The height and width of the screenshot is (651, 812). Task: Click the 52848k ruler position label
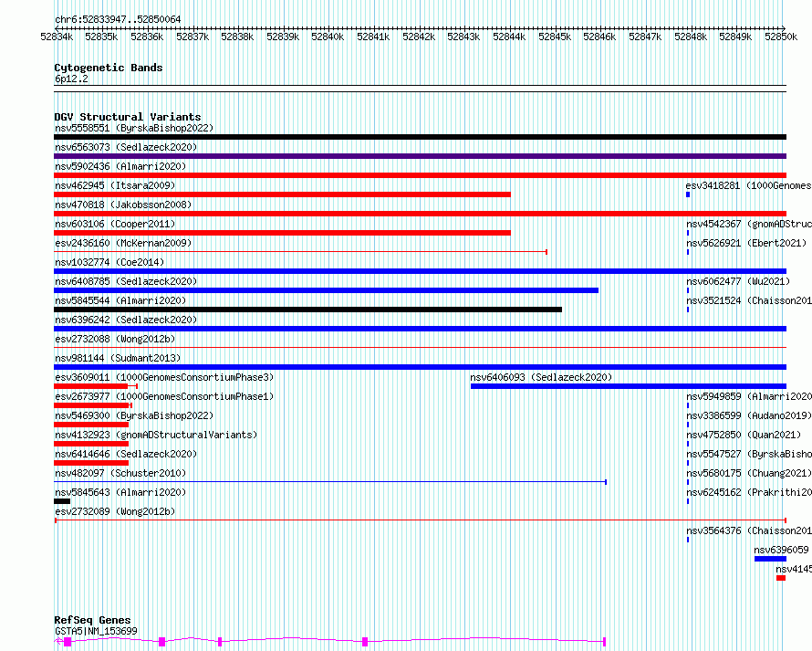691,37
